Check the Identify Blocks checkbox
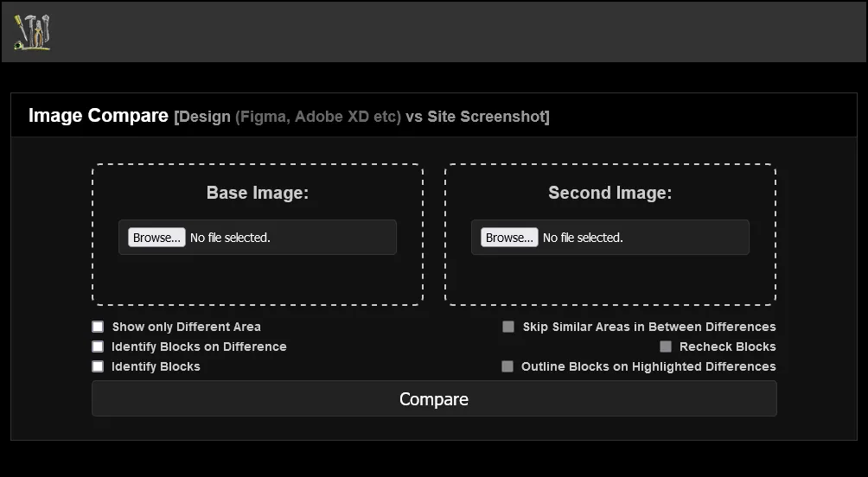868x477 pixels. click(x=98, y=366)
